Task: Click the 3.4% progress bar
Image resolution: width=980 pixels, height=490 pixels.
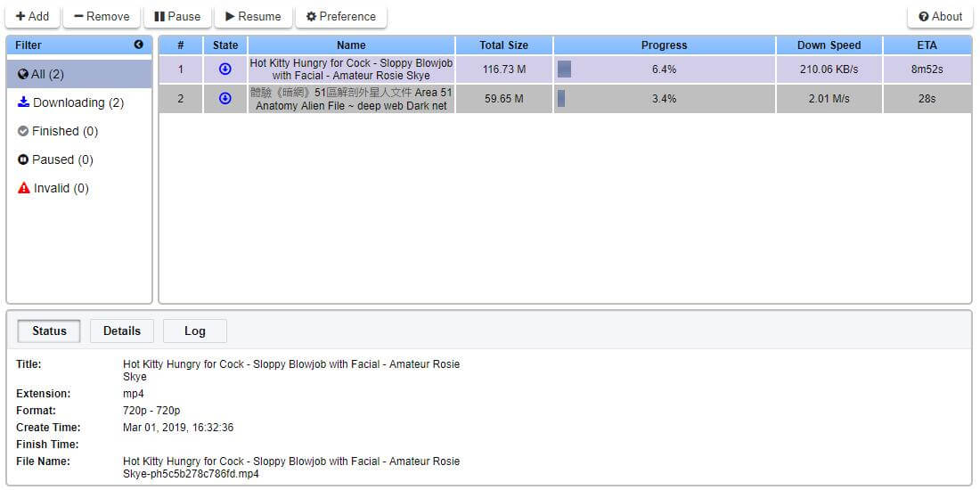Action: coord(665,99)
